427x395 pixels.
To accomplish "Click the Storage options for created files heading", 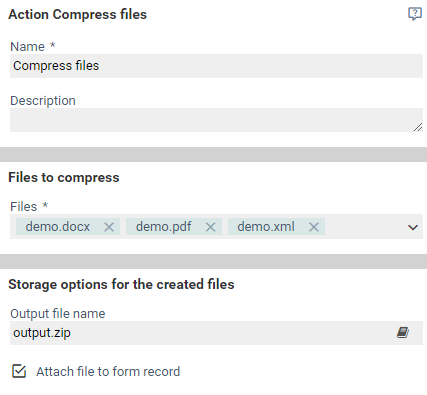I will pyautogui.click(x=121, y=284).
